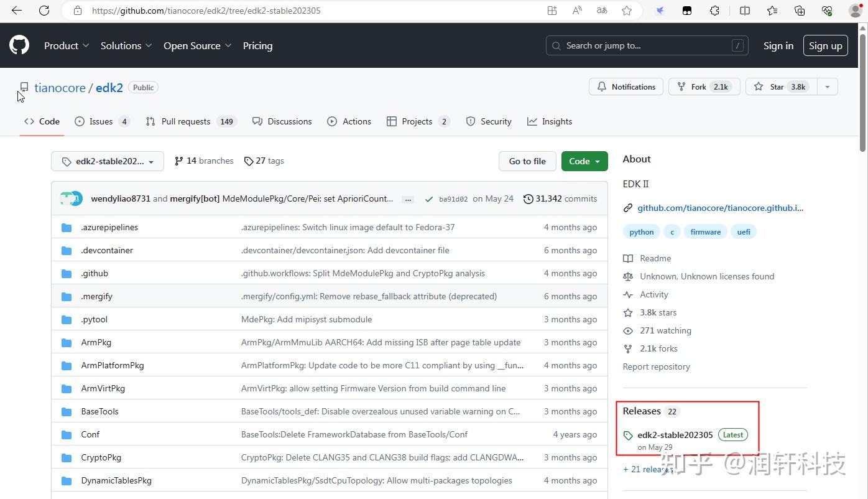Click the CryptoPkg folder icon

[x=67, y=457]
